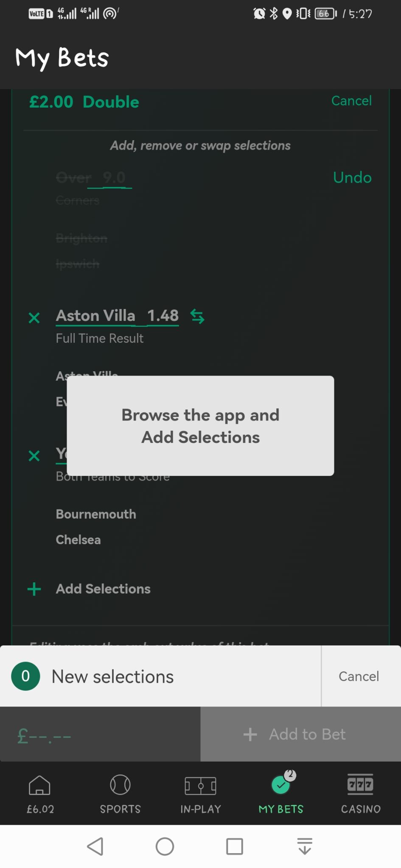Remove the Aston Villa selection
Screen dimensions: 401x868
pos(34,317)
